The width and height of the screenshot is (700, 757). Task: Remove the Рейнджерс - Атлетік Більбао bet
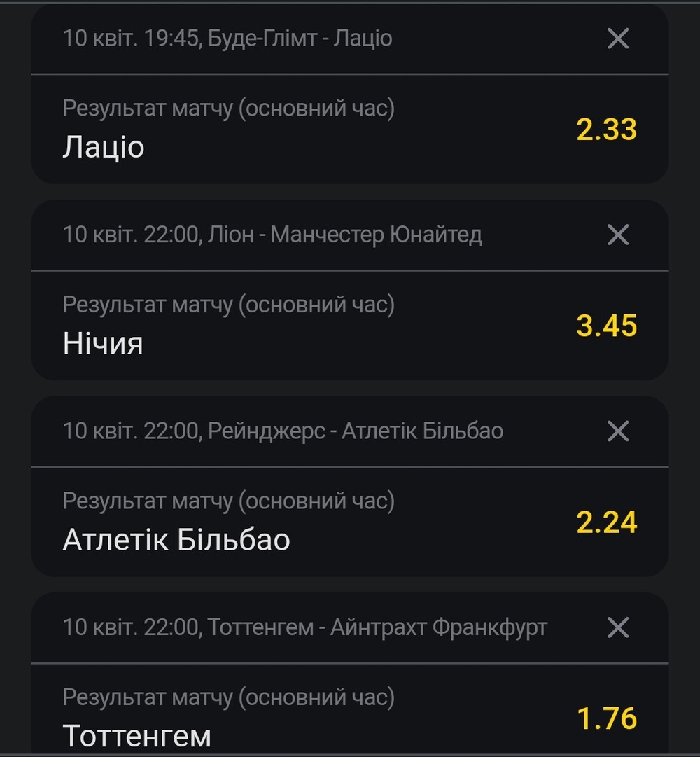tap(618, 431)
